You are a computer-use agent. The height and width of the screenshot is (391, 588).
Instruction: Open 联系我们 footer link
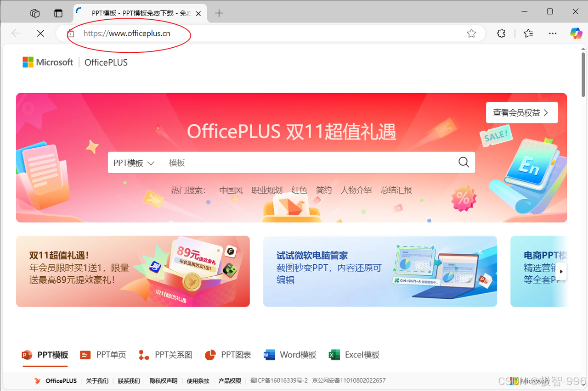[x=129, y=381]
